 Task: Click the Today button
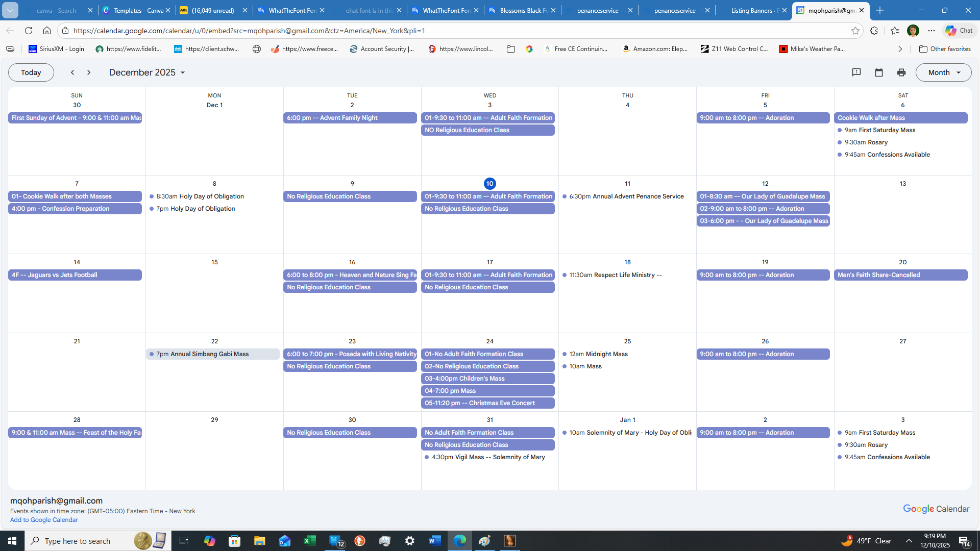[x=31, y=72]
